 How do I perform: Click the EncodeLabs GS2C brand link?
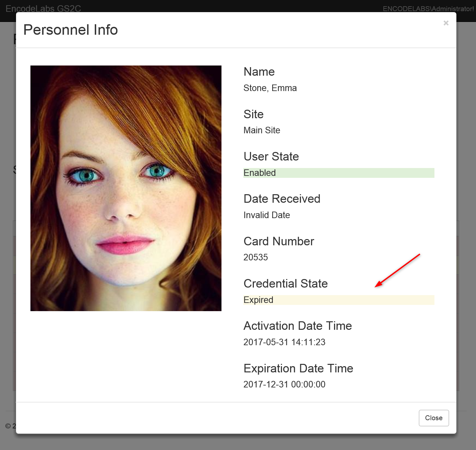click(43, 8)
